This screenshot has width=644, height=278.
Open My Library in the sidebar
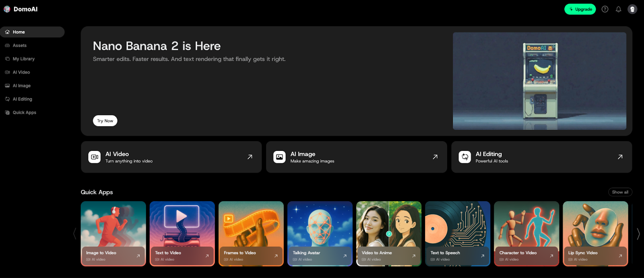click(32, 59)
